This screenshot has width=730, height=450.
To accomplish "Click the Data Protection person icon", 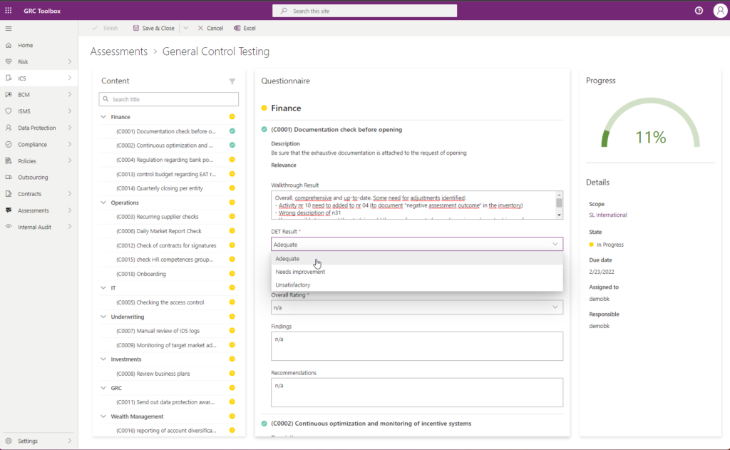I will tap(8, 128).
